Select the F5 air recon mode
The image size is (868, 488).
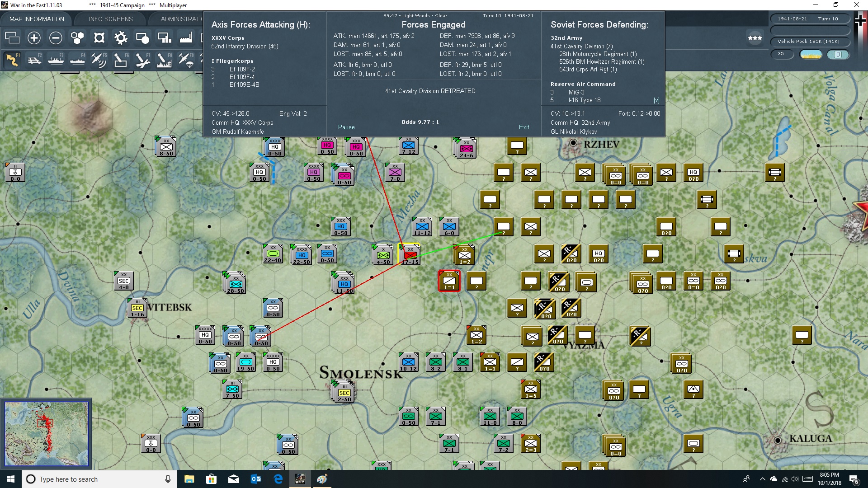[x=99, y=60]
